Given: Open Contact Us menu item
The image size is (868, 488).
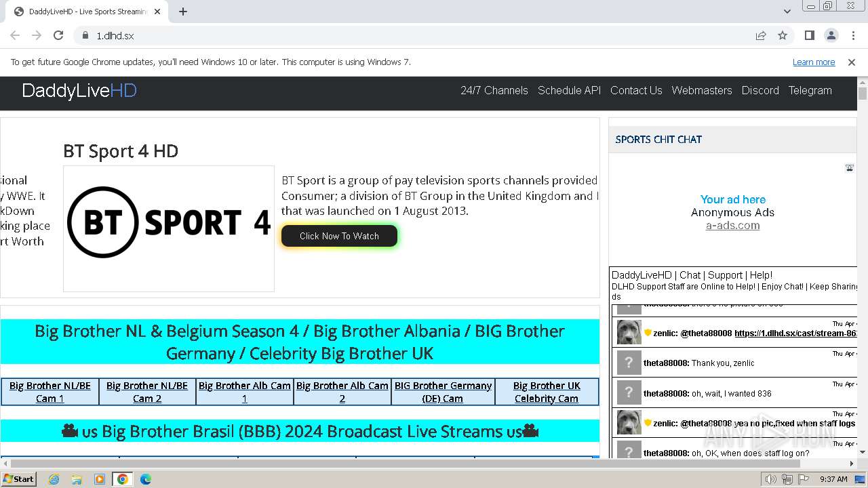Looking at the screenshot, I should pos(636,90).
